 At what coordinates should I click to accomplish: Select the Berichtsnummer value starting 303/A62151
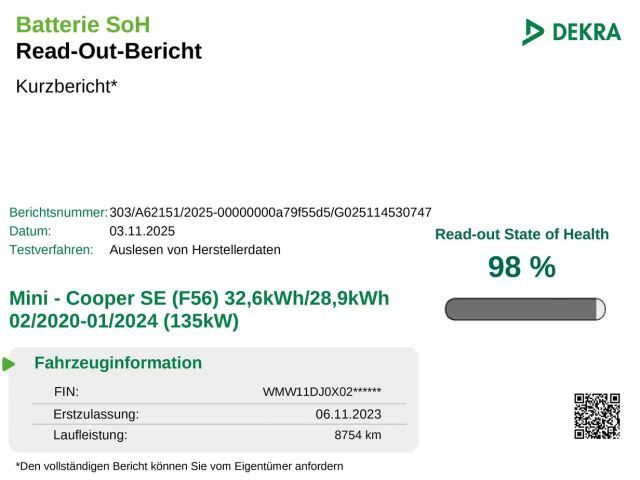[270, 212]
